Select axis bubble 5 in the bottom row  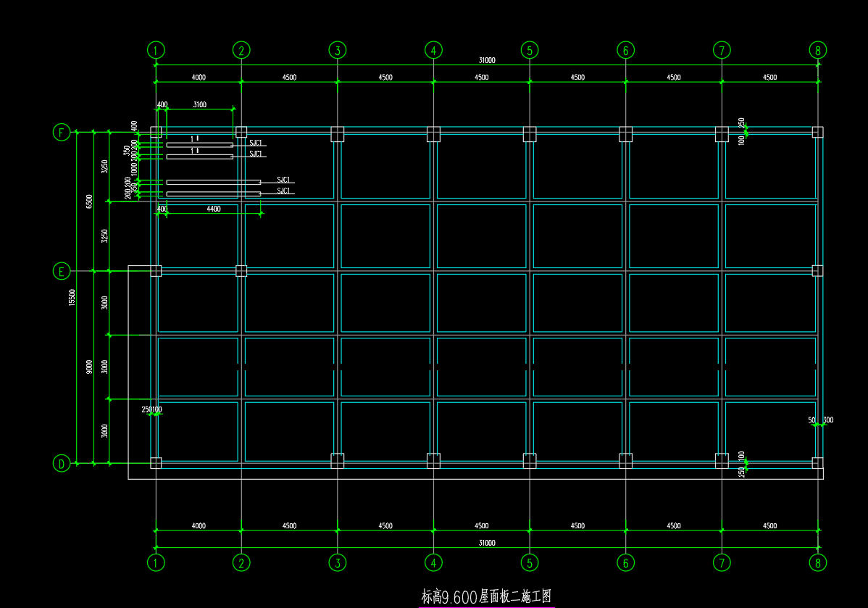(530, 563)
